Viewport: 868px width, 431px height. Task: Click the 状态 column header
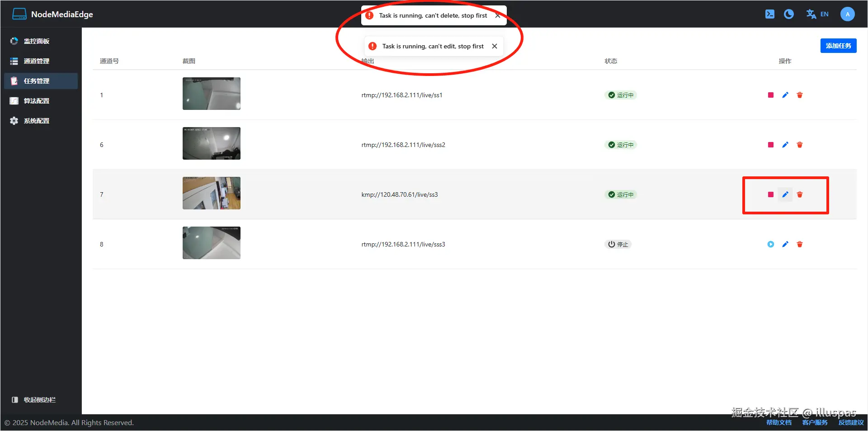tap(611, 61)
